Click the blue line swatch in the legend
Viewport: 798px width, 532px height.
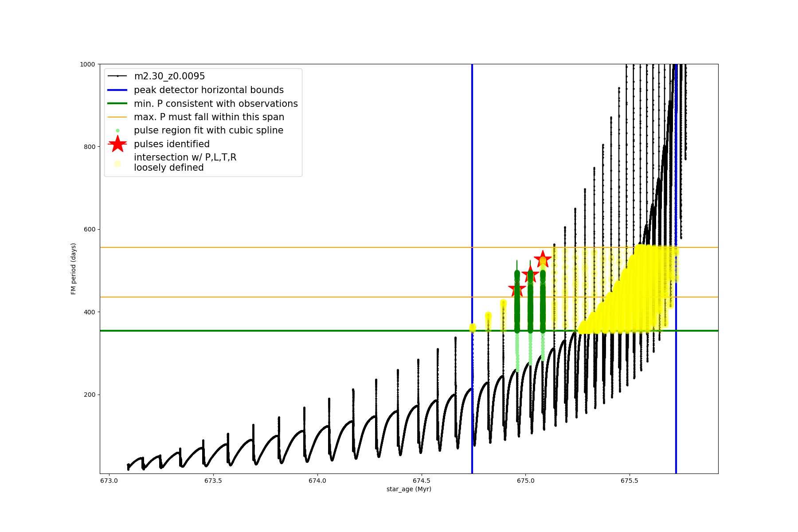117,90
